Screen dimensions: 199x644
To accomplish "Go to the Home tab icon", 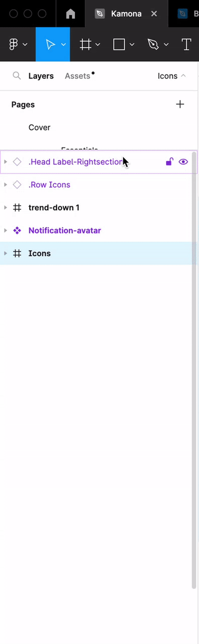I will click(70, 14).
